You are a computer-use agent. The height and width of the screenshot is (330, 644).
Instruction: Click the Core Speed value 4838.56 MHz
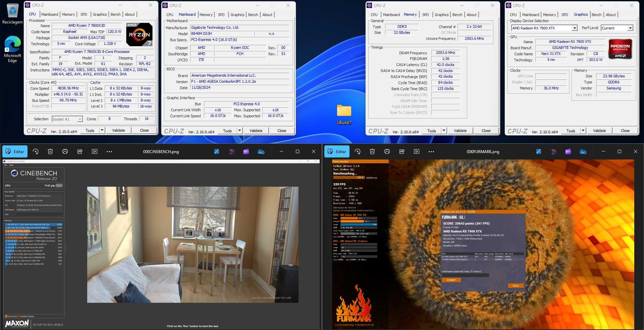pos(68,88)
